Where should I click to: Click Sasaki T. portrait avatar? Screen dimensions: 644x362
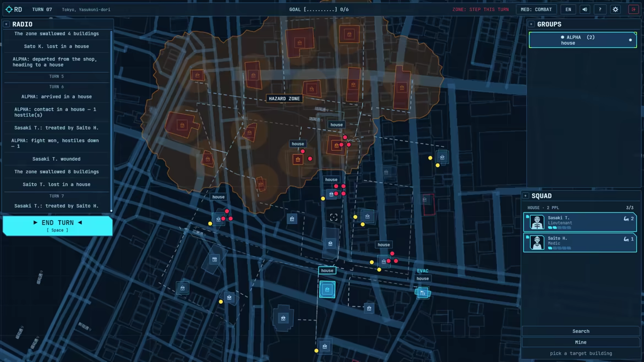(x=537, y=222)
